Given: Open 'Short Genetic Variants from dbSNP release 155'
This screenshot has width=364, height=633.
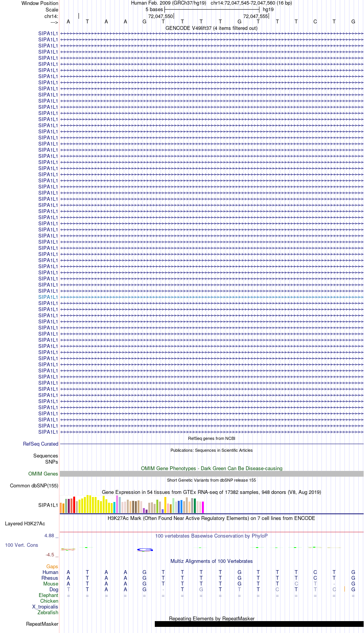Looking at the screenshot, I should [x=212, y=480].
